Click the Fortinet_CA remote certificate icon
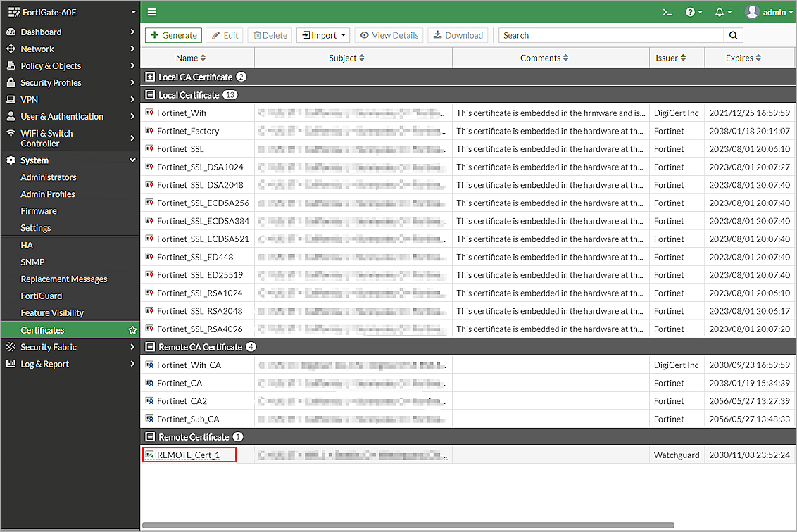Image resolution: width=797 pixels, height=532 pixels. point(149,383)
